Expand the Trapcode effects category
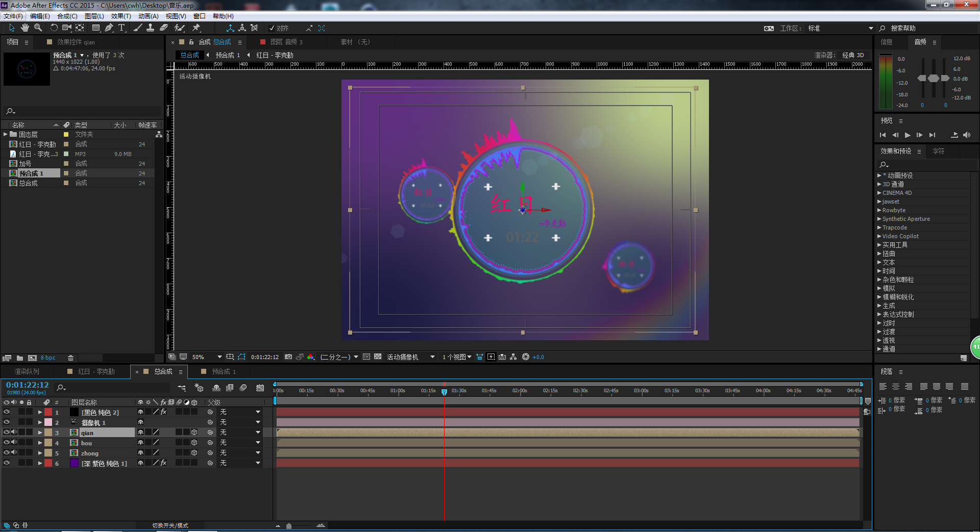This screenshot has width=980, height=532. coord(879,227)
